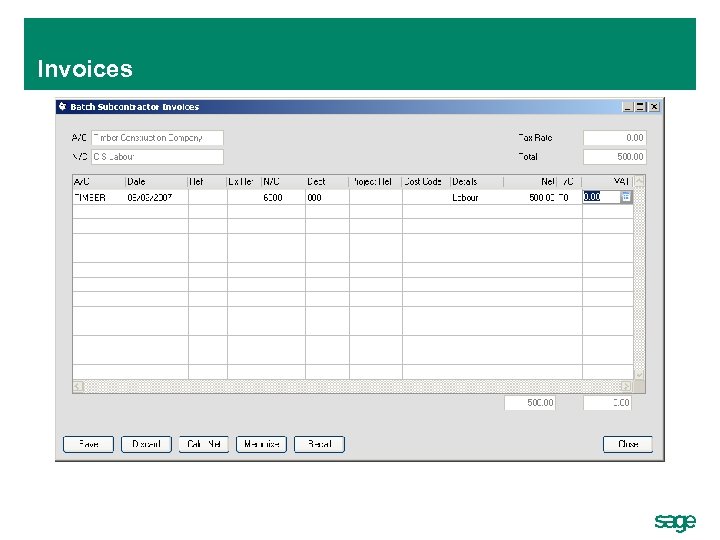Click the A/C column header in grid
This screenshot has width=720, height=540.
point(99,182)
